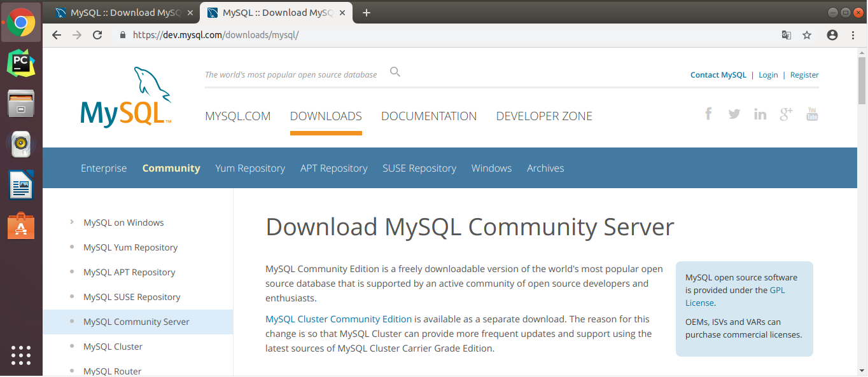Click the Contact MySQL link
Viewport: 868px width, 377px height.
[x=718, y=75]
